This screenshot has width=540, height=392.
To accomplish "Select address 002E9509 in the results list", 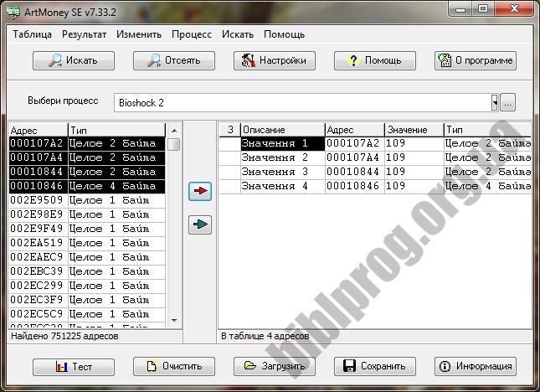I will tap(37, 200).
